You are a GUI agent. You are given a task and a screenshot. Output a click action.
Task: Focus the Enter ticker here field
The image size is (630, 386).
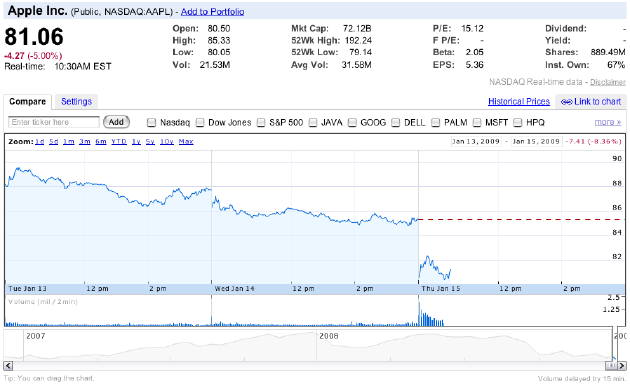54,122
